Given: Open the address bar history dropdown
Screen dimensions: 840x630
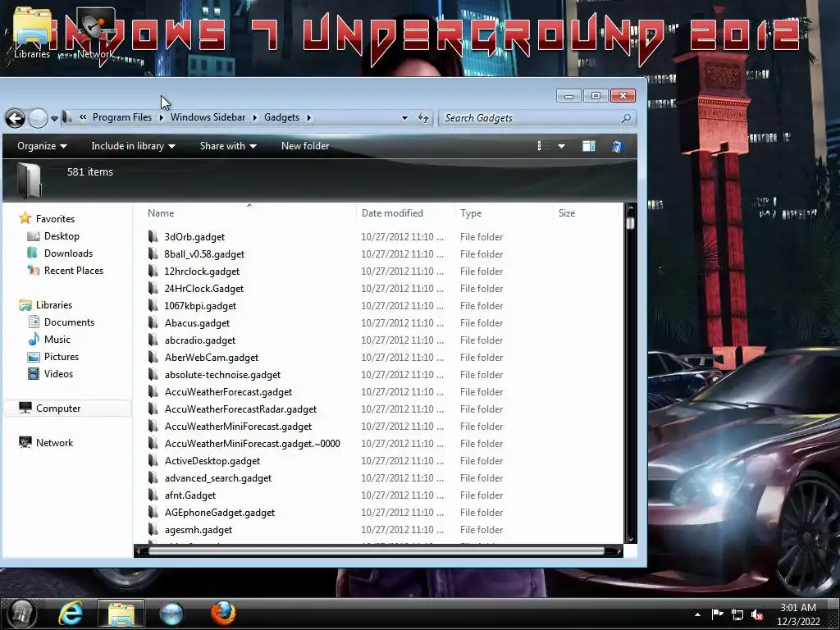Looking at the screenshot, I should [x=404, y=118].
